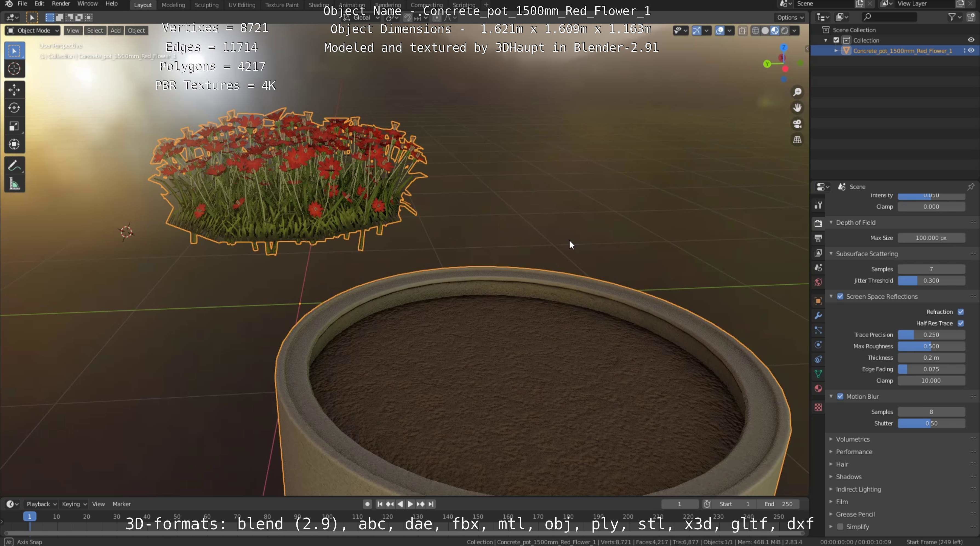Open Object Data properties tab
980x546 pixels.
818,374
